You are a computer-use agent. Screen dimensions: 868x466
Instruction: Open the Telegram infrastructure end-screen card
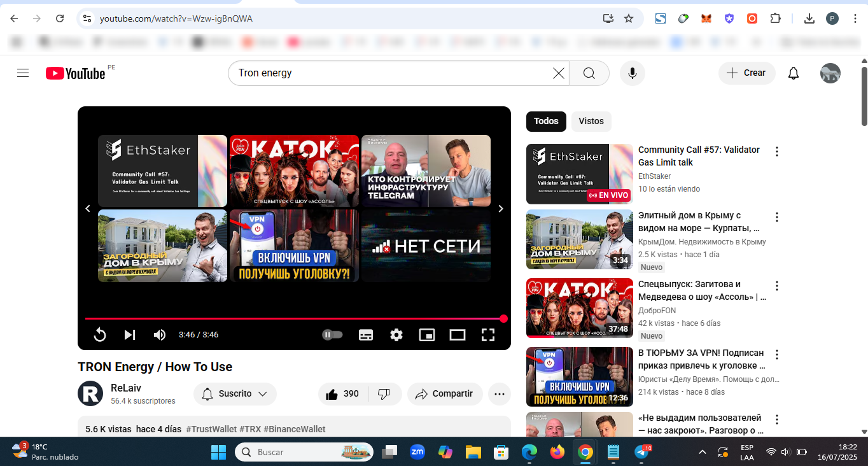426,171
